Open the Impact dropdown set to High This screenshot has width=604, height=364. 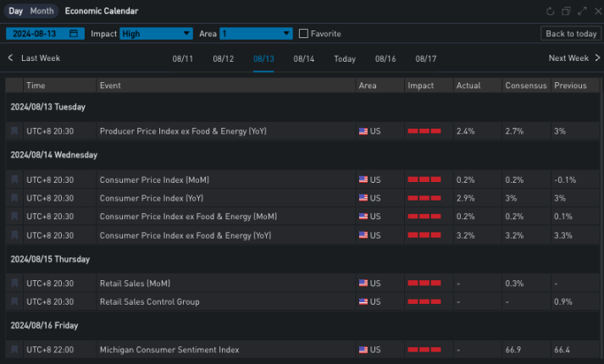pyautogui.click(x=156, y=34)
